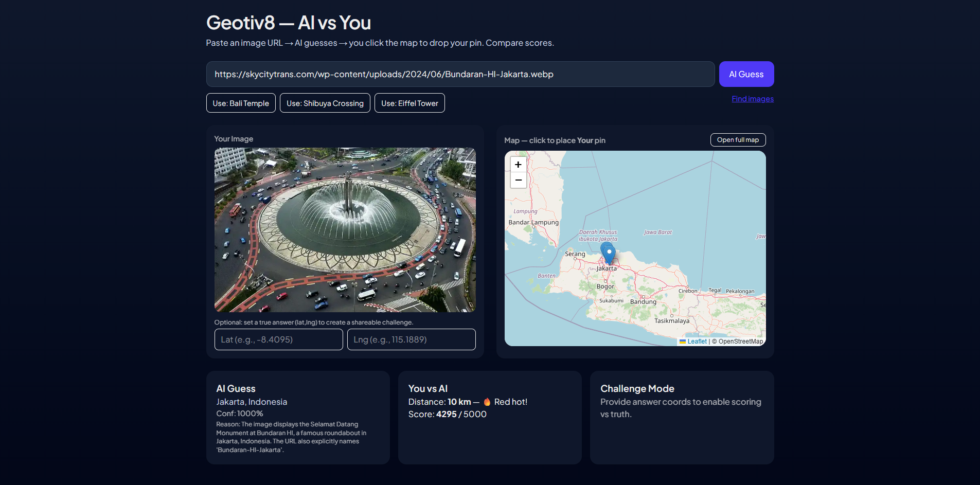Open the Find images link

coord(752,98)
